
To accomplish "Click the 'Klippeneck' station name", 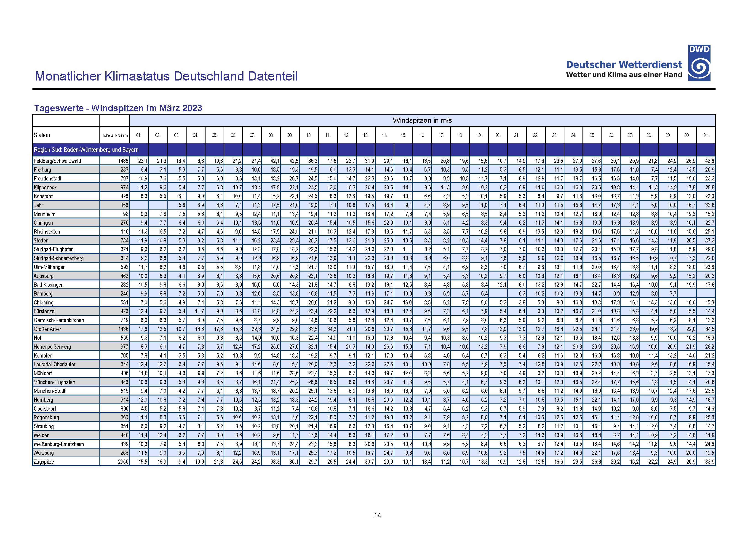I will tap(45, 188).
